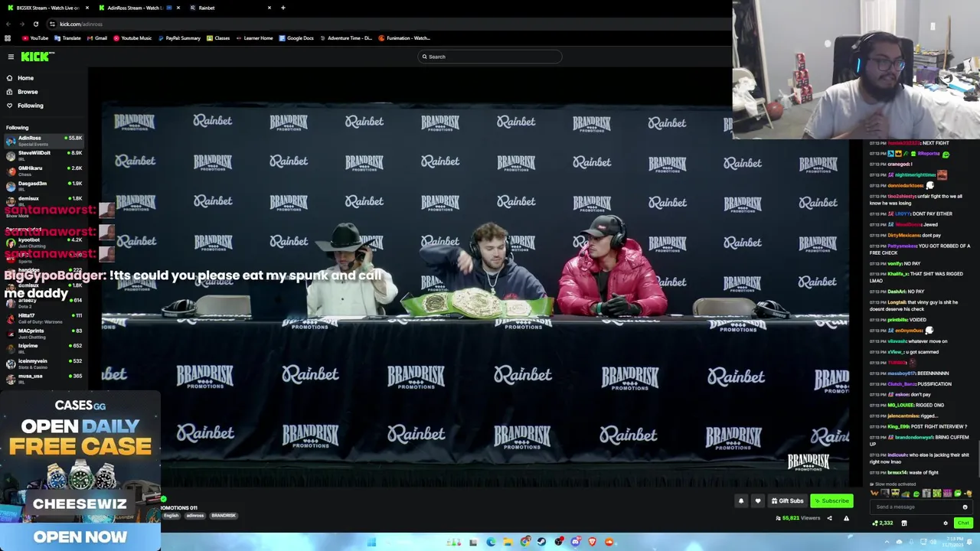The height and width of the screenshot is (551, 980).
Task: Click the green Chat send button
Action: pyautogui.click(x=963, y=523)
